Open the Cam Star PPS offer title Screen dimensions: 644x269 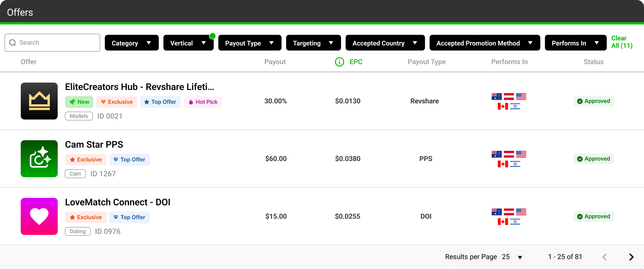click(x=94, y=144)
